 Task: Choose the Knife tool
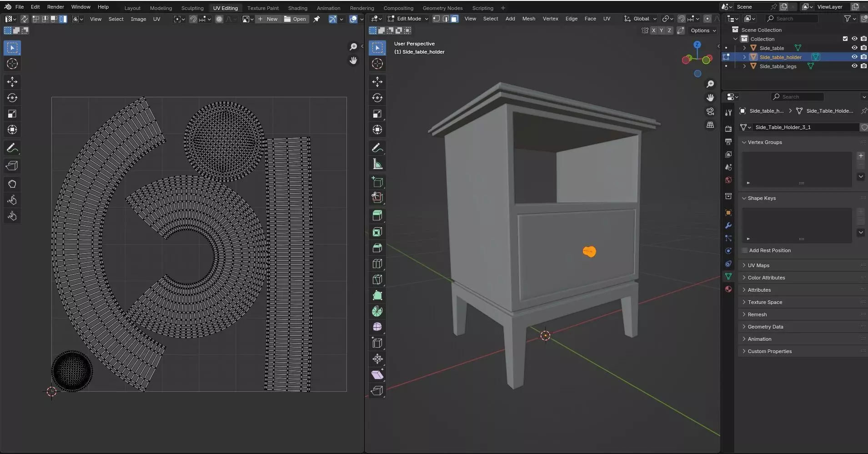point(377,279)
